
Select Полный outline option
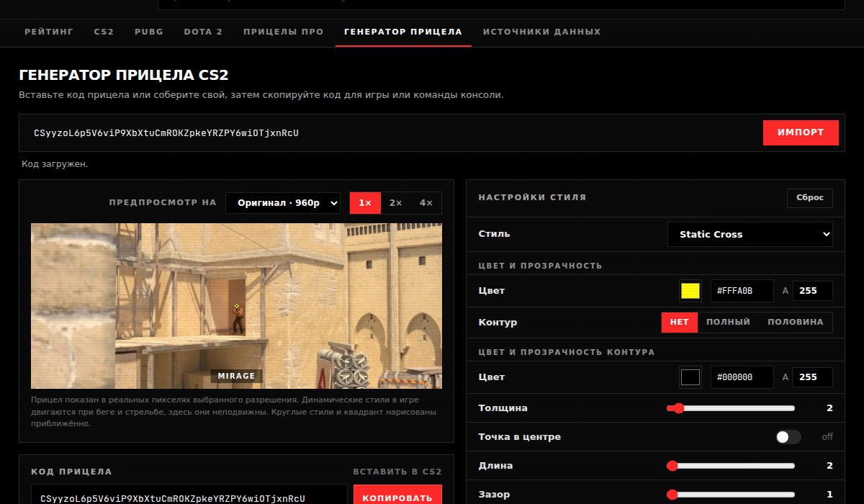(728, 322)
